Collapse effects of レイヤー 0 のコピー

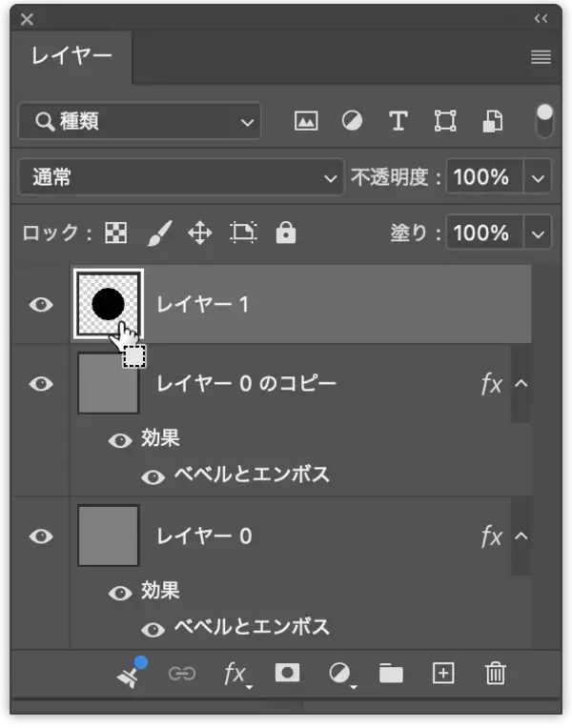[x=521, y=383]
